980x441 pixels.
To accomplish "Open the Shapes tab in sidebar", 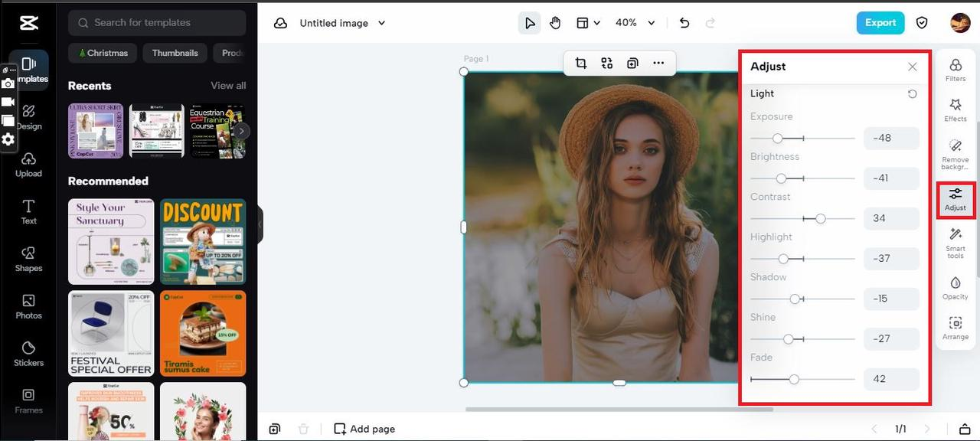I will [28, 259].
